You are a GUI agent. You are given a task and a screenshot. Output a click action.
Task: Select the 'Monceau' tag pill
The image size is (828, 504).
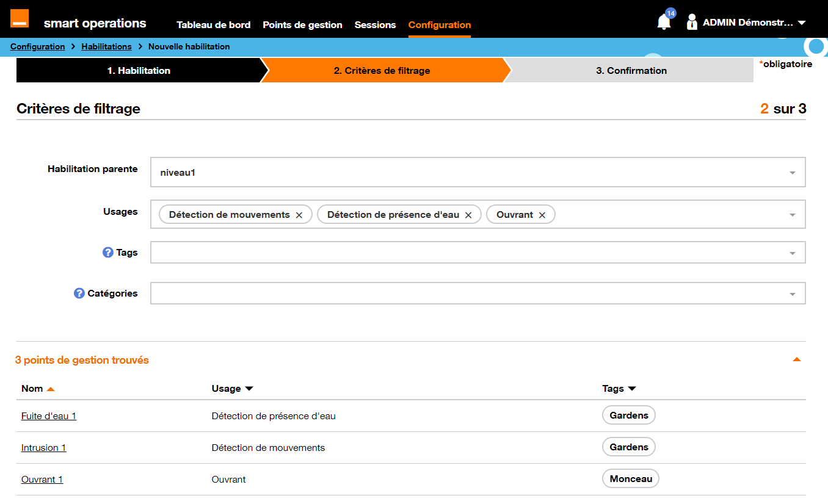pos(630,478)
